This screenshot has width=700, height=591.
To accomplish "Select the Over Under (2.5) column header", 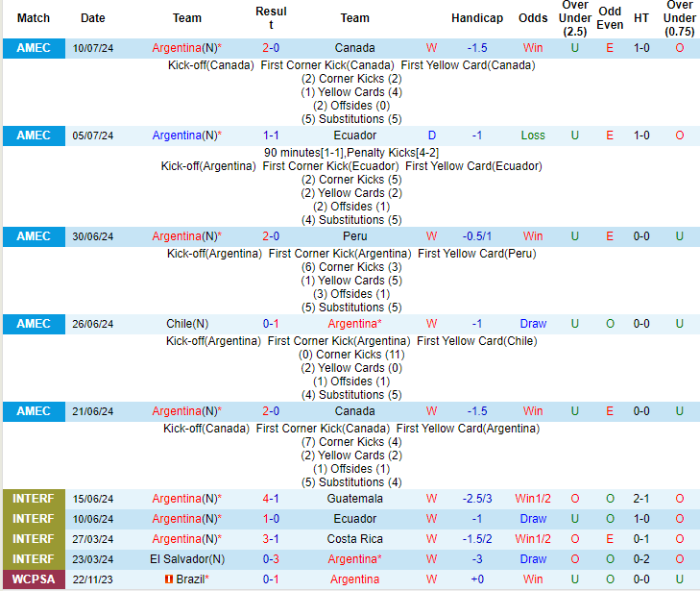I will (x=575, y=18).
